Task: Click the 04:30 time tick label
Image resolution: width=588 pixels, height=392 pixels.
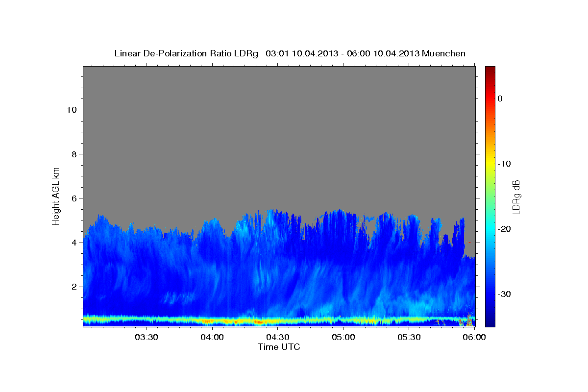Action: click(278, 338)
